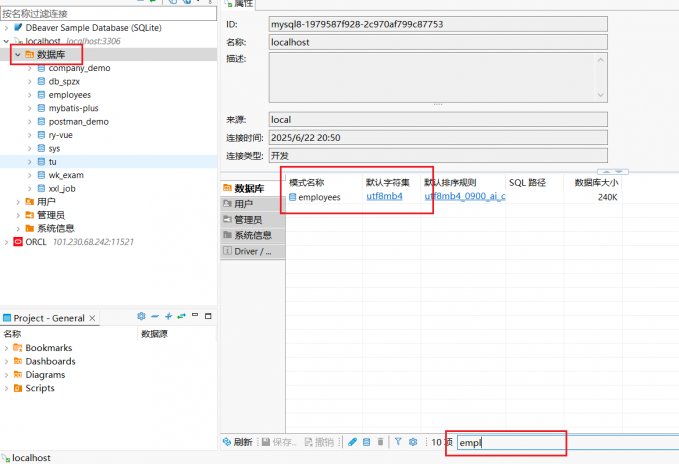The width and height of the screenshot is (679, 464).
Task: Click the settings gear icon in Project panel
Action: tap(141, 317)
